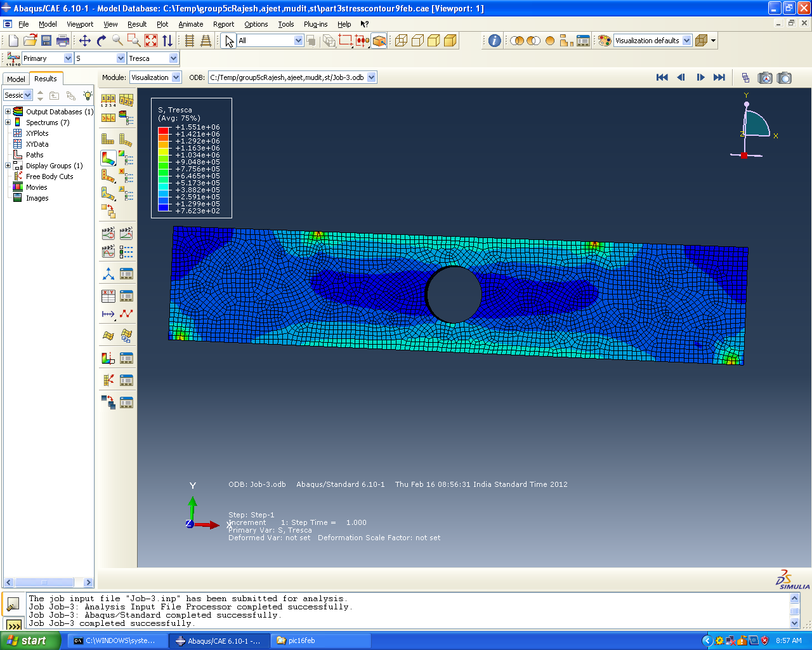Enable wireframe render style

401,41
